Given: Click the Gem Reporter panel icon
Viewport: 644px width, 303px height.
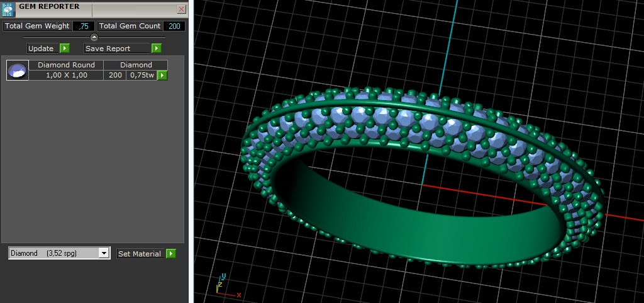Looking at the screenshot, I should (8, 9).
